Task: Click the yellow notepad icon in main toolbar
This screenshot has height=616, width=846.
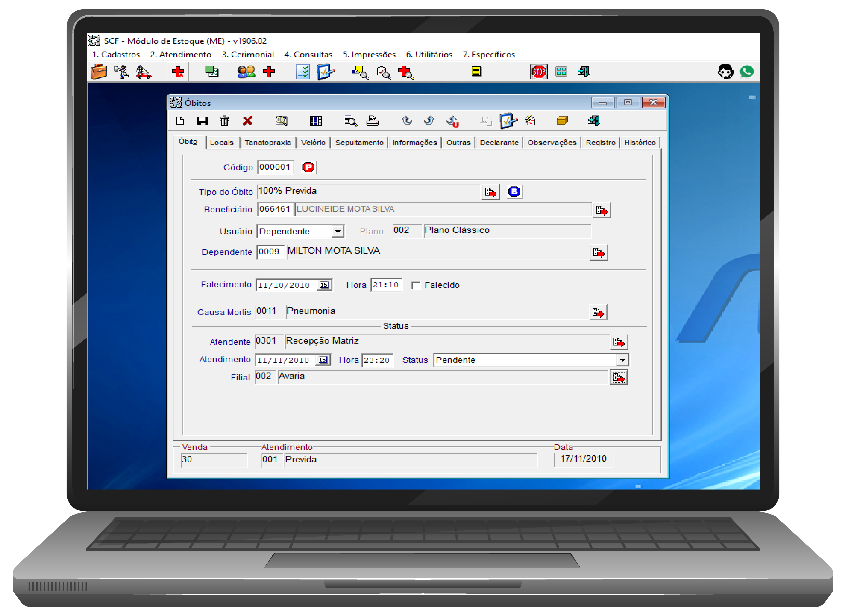Action: (x=476, y=71)
